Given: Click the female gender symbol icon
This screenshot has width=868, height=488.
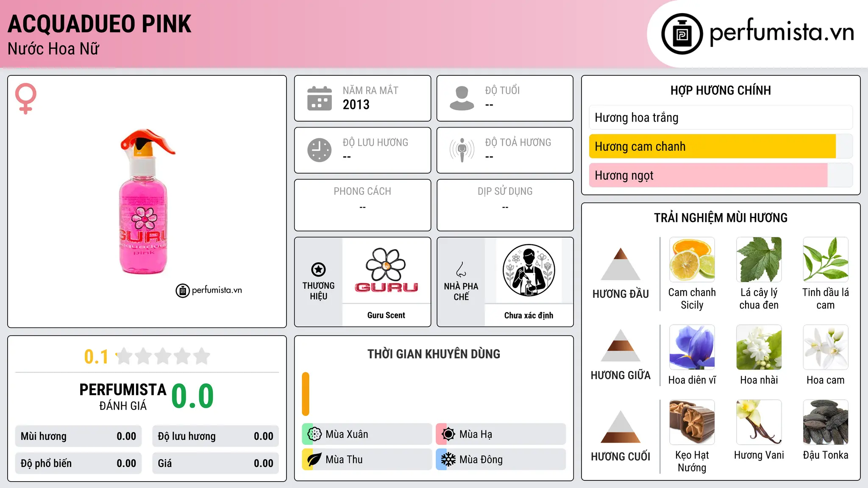Looking at the screenshot, I should pyautogui.click(x=25, y=98).
